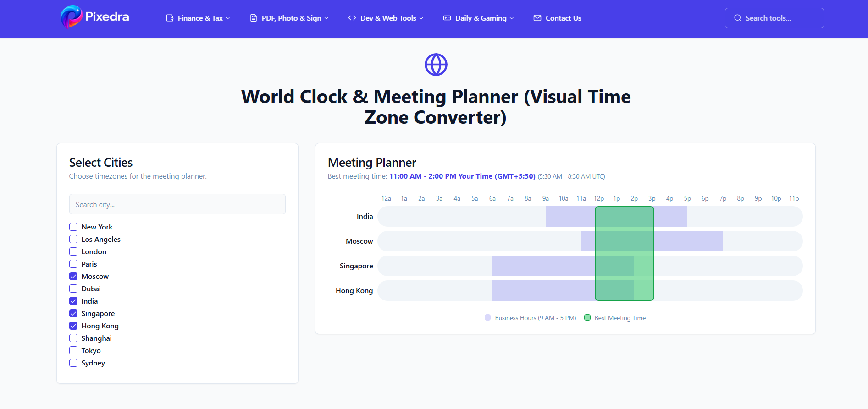Check the Sydney checkbox
The width and height of the screenshot is (868, 409).
(x=73, y=363)
